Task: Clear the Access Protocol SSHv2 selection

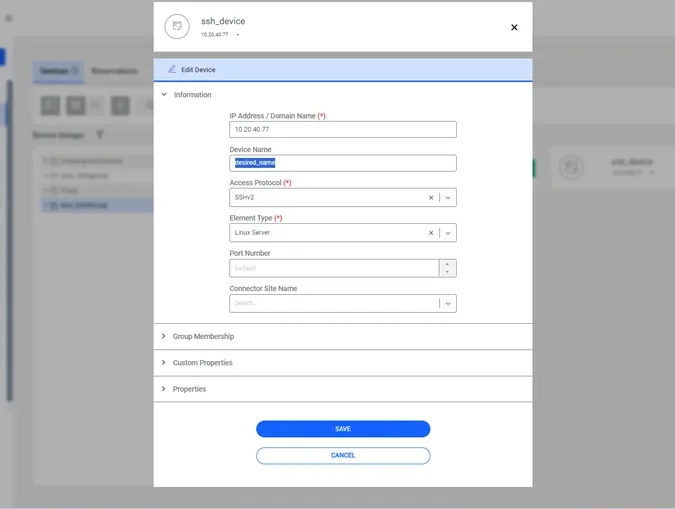Action: pyautogui.click(x=431, y=198)
